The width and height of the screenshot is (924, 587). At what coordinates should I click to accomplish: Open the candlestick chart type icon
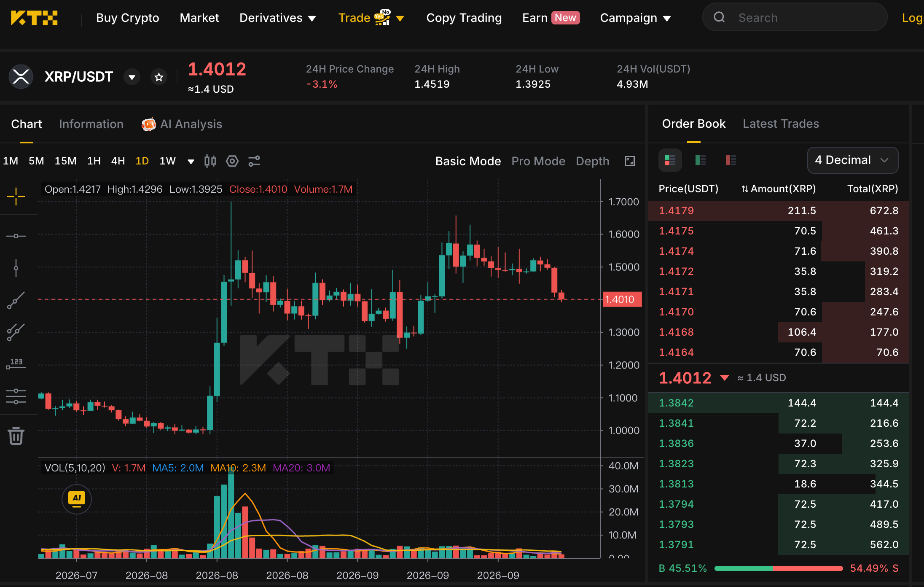coord(210,161)
